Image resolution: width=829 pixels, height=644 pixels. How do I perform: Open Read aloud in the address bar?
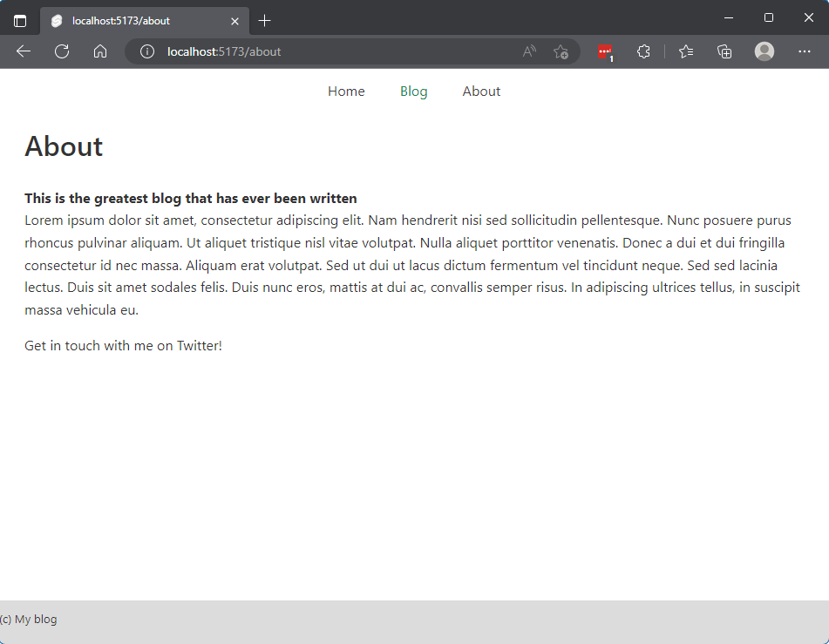(x=528, y=51)
